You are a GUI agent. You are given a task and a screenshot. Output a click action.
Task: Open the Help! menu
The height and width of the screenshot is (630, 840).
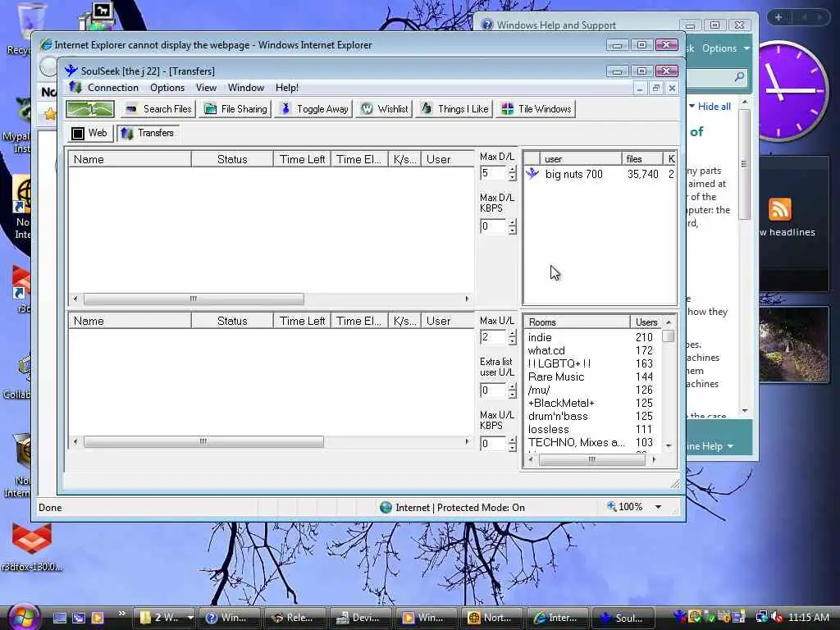pos(286,87)
